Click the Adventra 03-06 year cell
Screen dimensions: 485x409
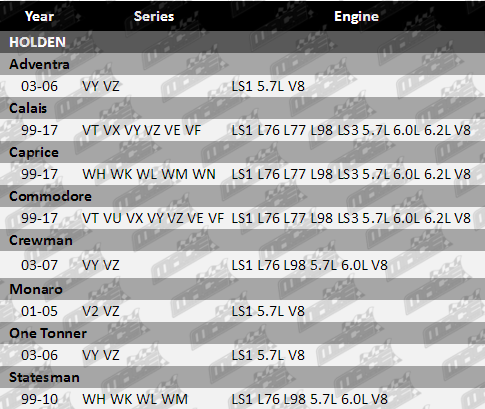(x=39, y=86)
